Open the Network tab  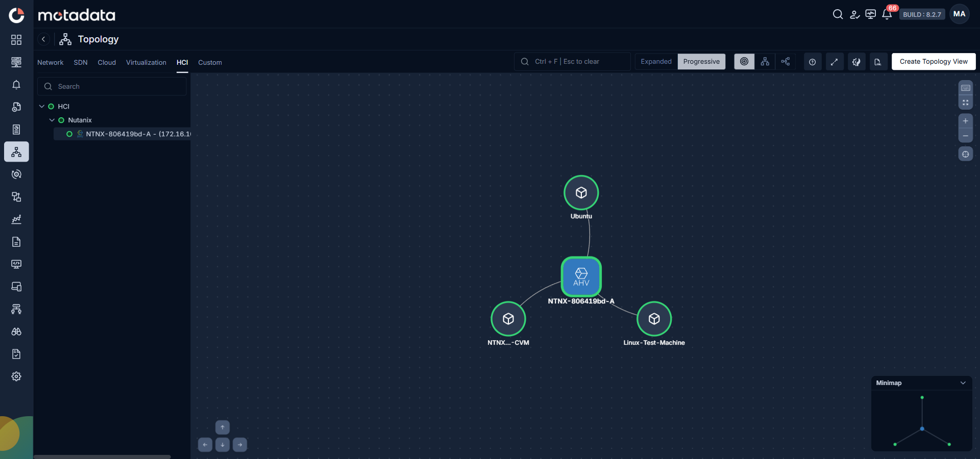[x=51, y=62]
